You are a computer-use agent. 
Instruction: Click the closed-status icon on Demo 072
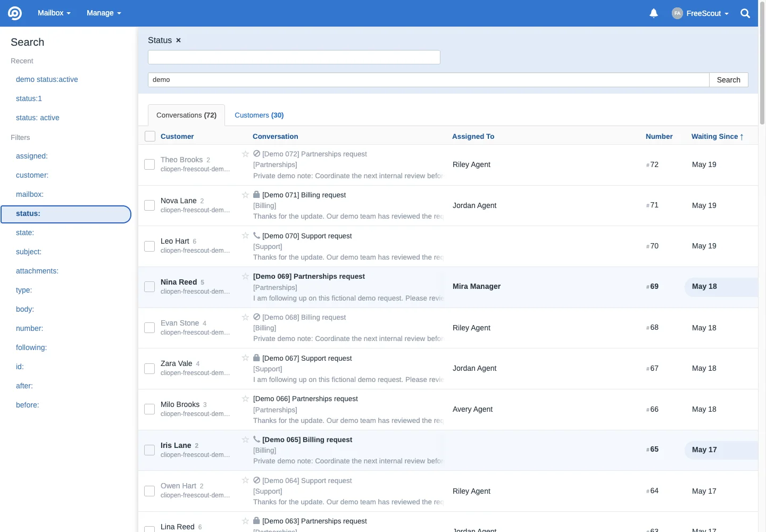(256, 153)
